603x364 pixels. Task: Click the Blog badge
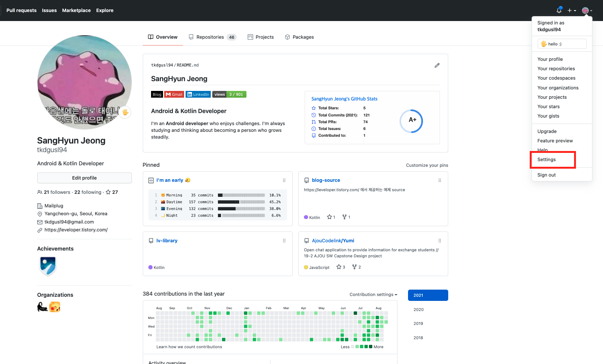pyautogui.click(x=157, y=94)
